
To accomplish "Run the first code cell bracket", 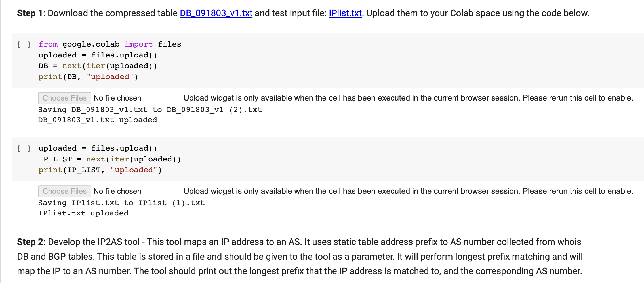I will [x=24, y=44].
